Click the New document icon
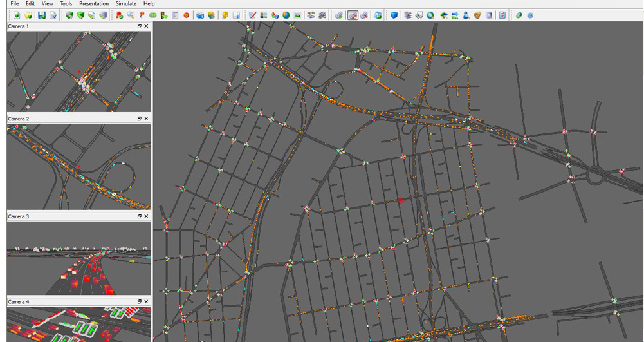 17,15
